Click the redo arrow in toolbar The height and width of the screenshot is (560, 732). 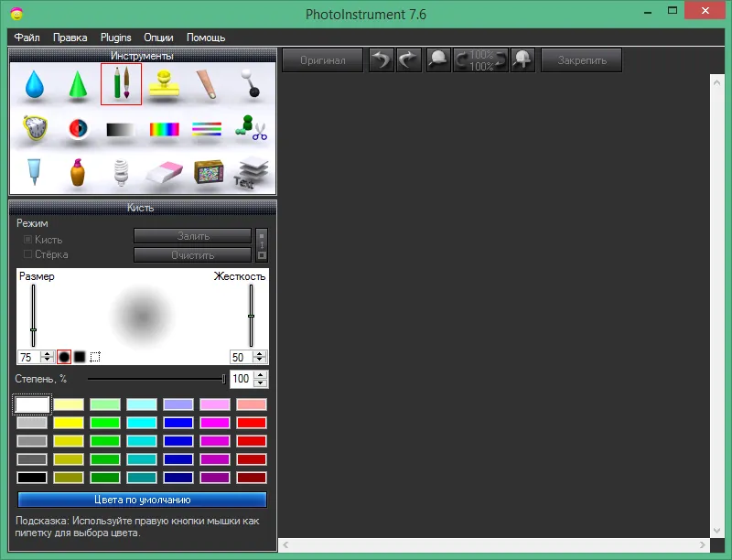pyautogui.click(x=409, y=60)
